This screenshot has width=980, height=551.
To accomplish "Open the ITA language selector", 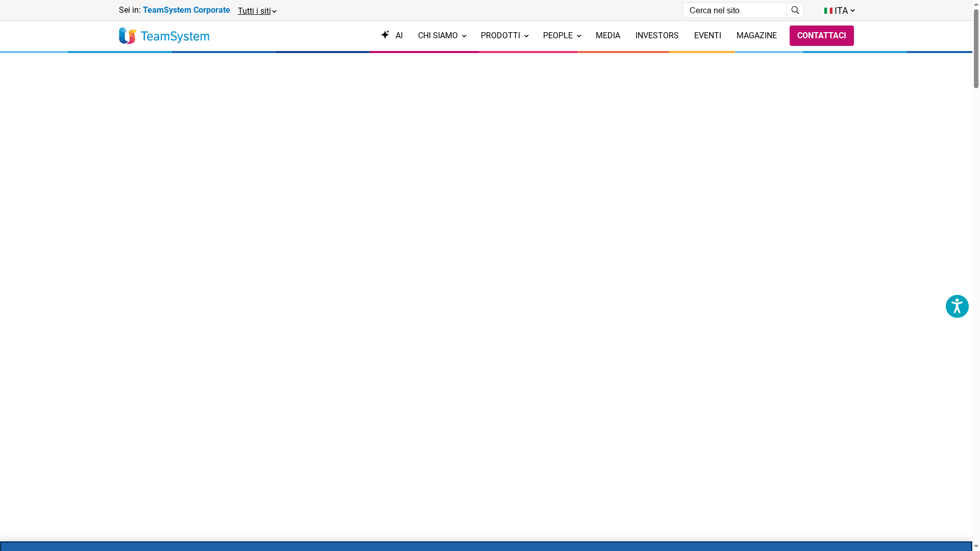I will tap(841, 11).
